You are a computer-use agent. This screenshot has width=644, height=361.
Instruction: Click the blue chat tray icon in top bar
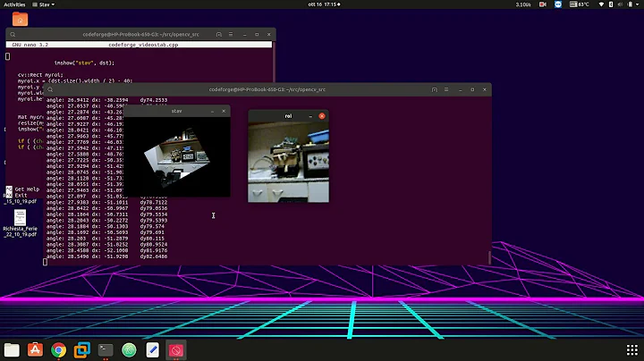[558, 4]
